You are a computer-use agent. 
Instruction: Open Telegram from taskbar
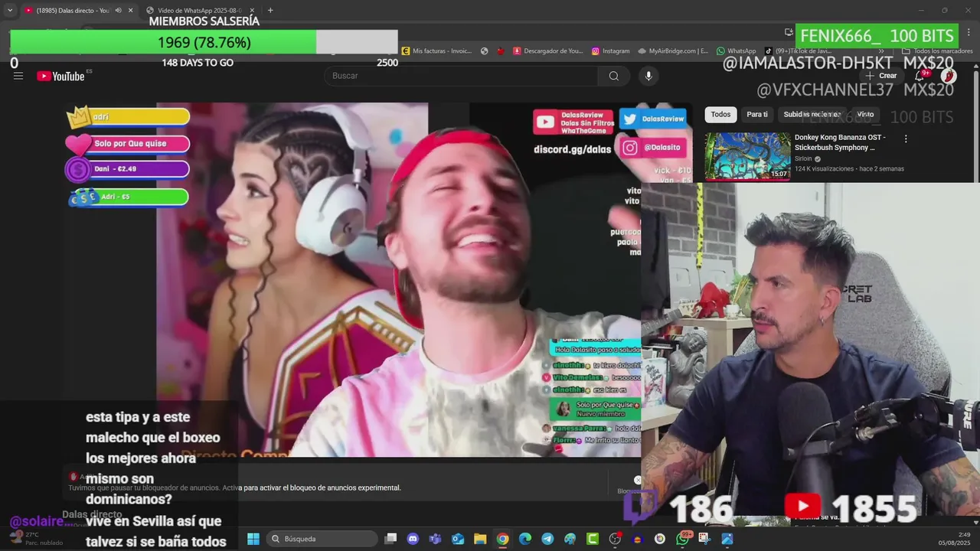pos(547,539)
